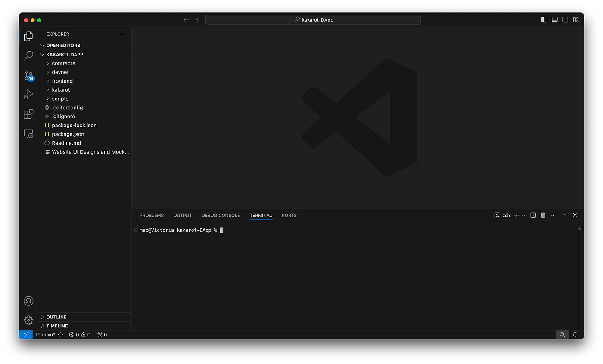Open the .gitignore file
Screen dimensions: 603x364
(85, 117)
